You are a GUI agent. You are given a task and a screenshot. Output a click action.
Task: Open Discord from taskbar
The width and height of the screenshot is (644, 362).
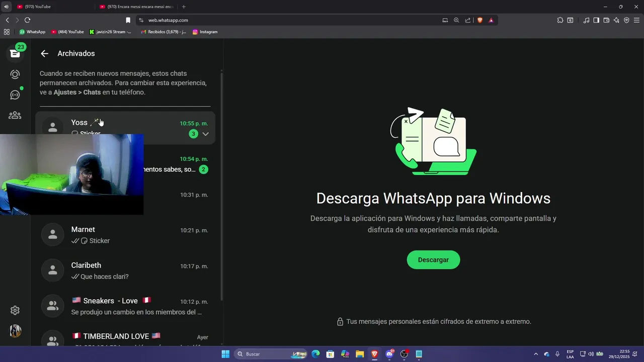point(389,354)
